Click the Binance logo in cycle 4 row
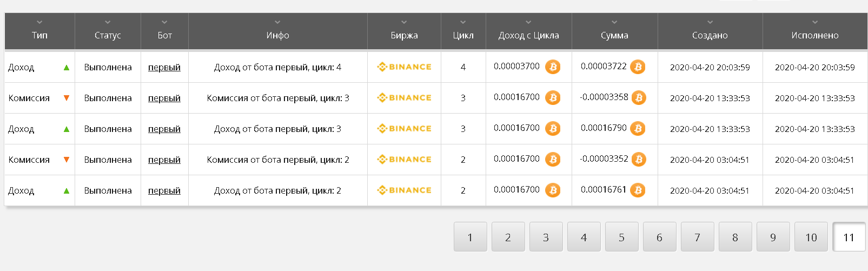868x271 pixels. pyautogui.click(x=404, y=67)
